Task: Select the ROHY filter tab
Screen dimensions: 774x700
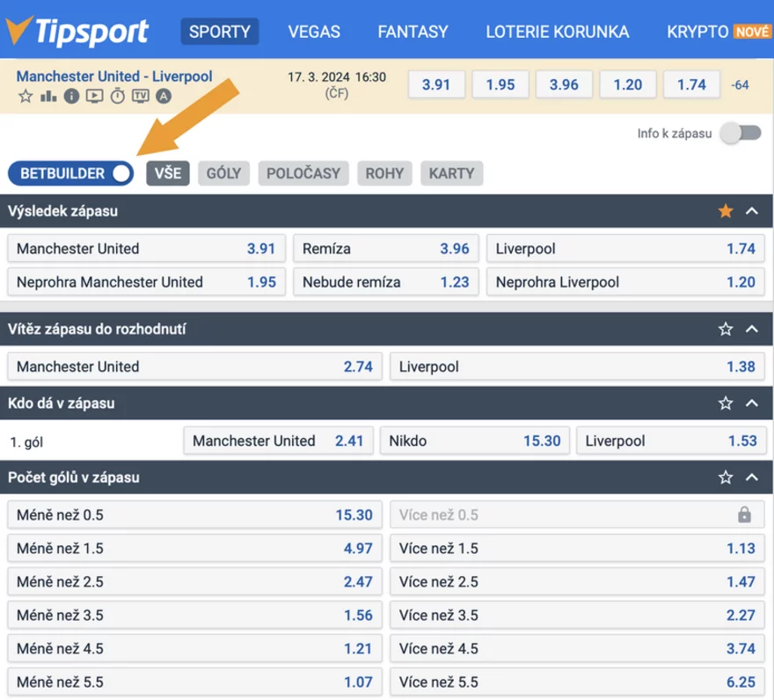Action: (x=384, y=173)
